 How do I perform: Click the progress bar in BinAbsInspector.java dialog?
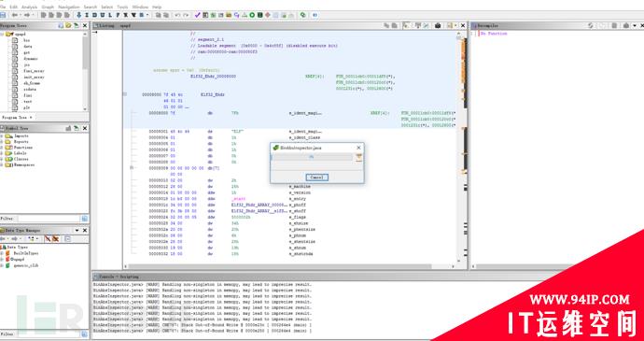312,157
